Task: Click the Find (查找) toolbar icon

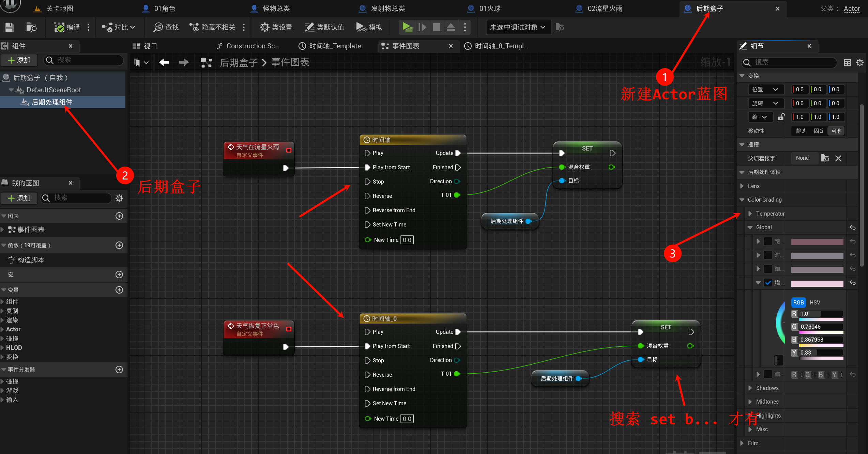Action: pos(166,27)
